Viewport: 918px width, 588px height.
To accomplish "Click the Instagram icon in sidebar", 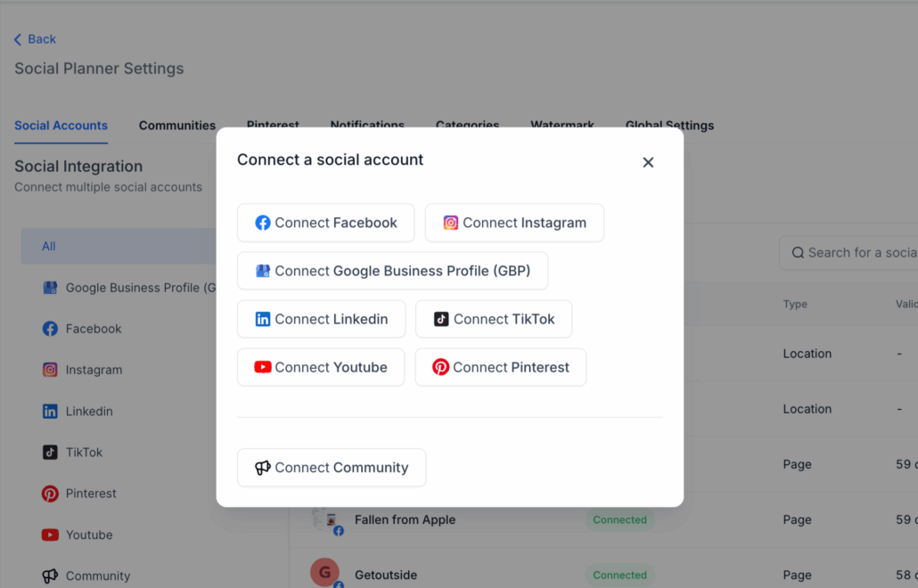I will coord(50,370).
